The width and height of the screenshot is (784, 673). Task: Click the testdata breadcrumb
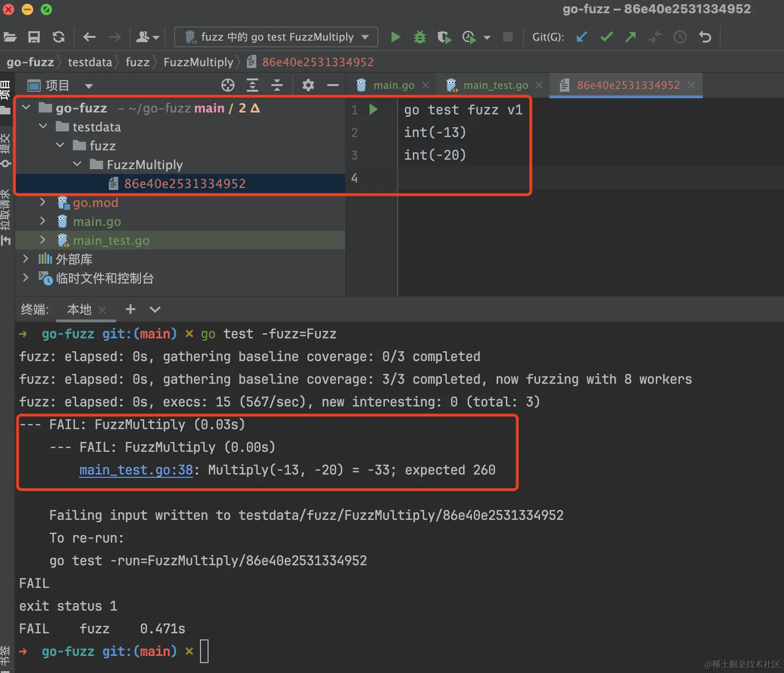click(90, 62)
